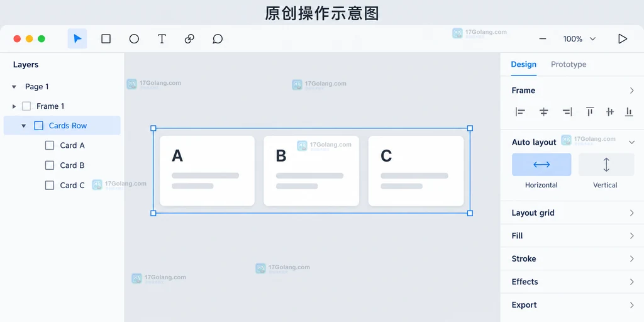
Task: Select the Cards Row layer
Action: 62,125
